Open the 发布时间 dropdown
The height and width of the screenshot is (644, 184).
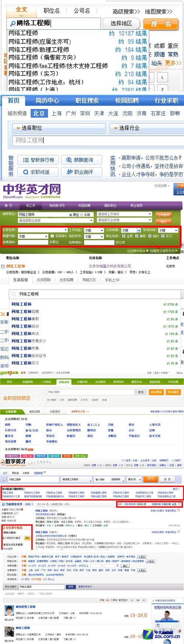coord(168,230)
